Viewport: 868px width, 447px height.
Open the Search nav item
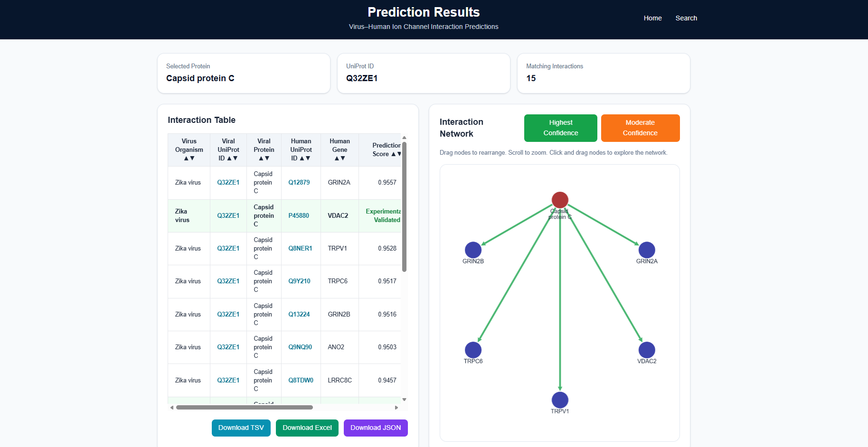[686, 18]
